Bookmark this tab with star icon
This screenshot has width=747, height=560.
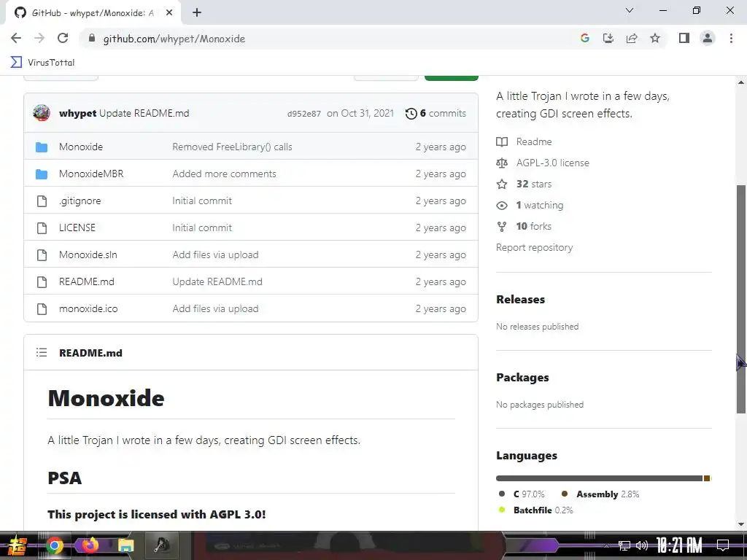[655, 38]
